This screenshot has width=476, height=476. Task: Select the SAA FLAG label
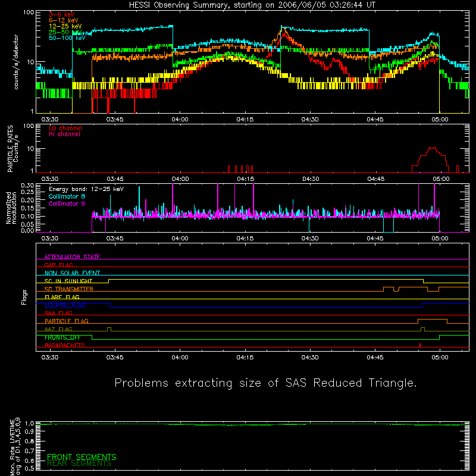pos(58,313)
